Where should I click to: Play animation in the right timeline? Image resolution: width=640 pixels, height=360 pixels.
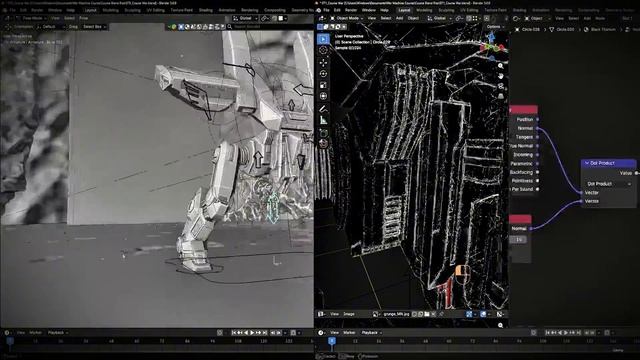click(565, 333)
